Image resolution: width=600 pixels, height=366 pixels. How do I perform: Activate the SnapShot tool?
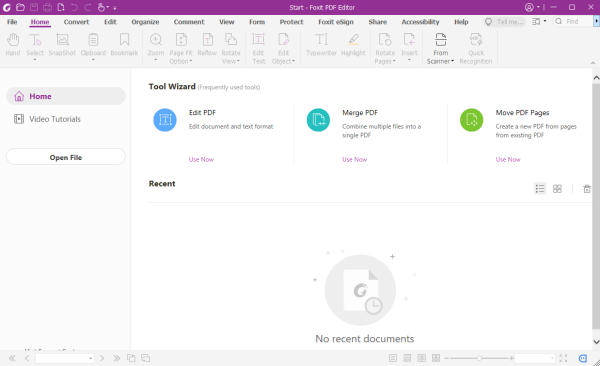tap(62, 45)
